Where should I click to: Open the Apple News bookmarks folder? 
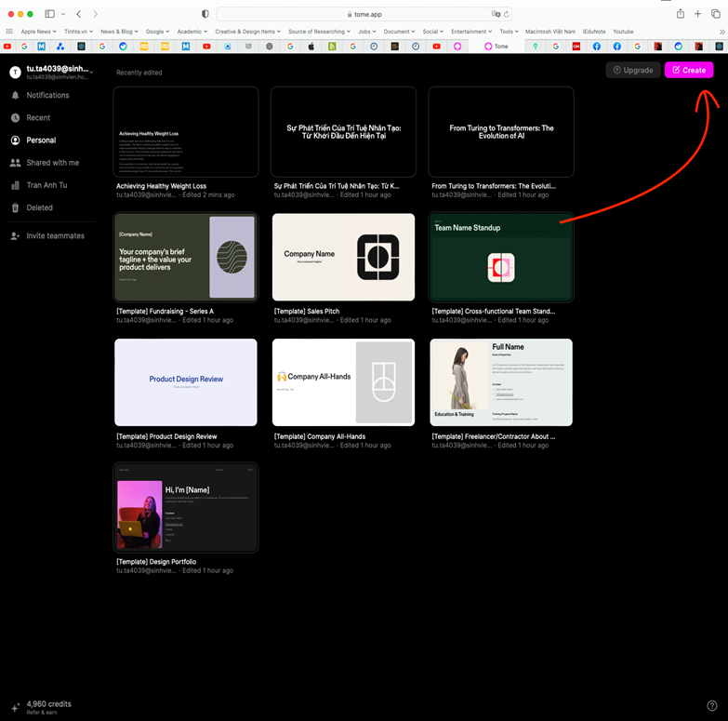point(38,32)
